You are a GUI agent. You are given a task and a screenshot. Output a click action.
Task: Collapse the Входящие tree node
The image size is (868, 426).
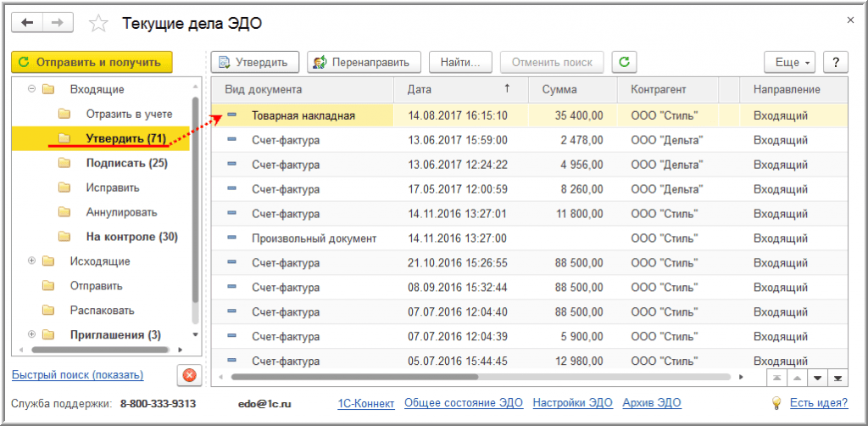click(x=31, y=89)
